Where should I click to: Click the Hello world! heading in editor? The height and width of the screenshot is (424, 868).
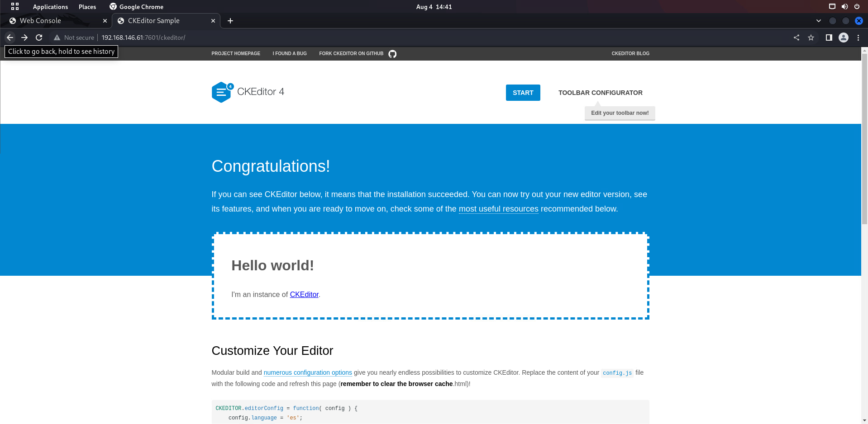point(272,265)
